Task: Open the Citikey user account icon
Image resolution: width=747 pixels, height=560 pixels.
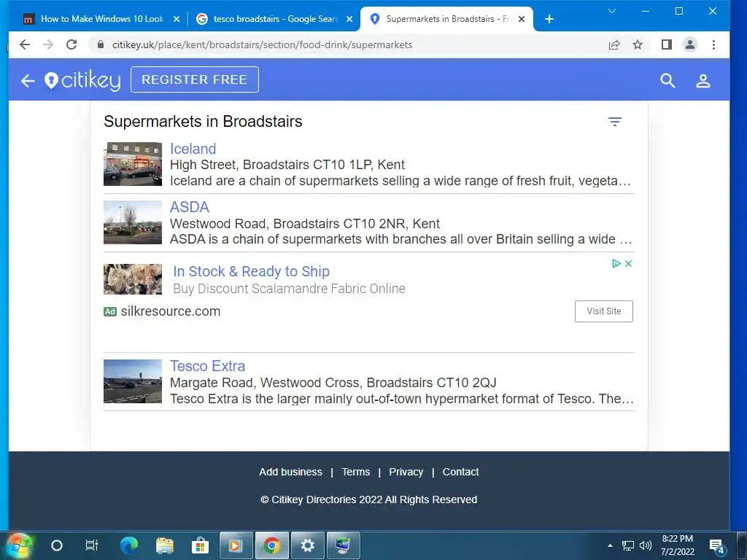Action: coord(703,80)
